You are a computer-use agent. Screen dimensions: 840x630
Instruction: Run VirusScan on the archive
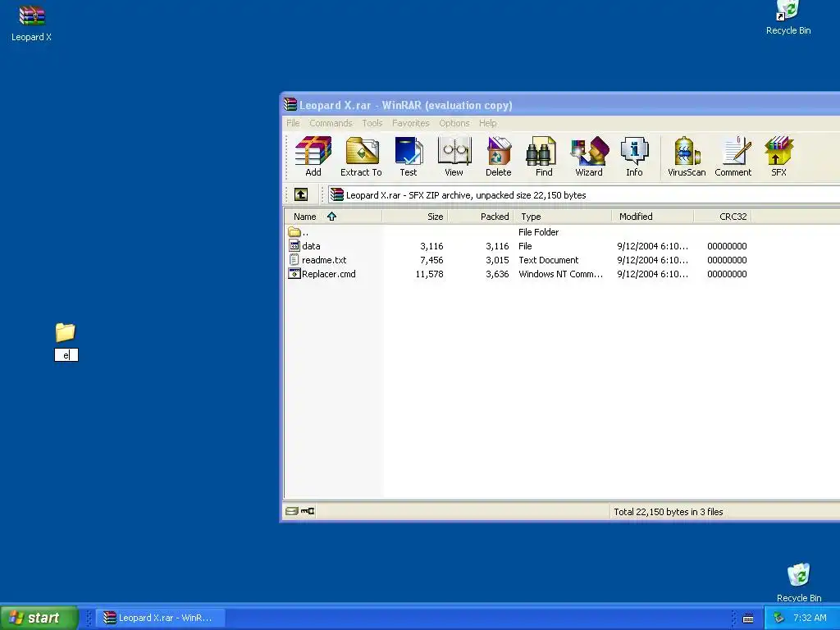click(687, 157)
